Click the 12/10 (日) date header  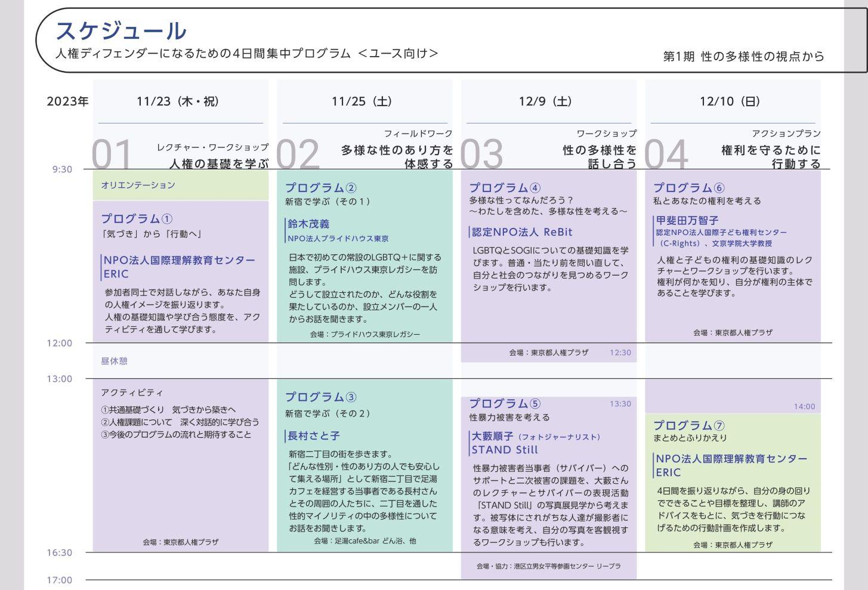click(730, 101)
